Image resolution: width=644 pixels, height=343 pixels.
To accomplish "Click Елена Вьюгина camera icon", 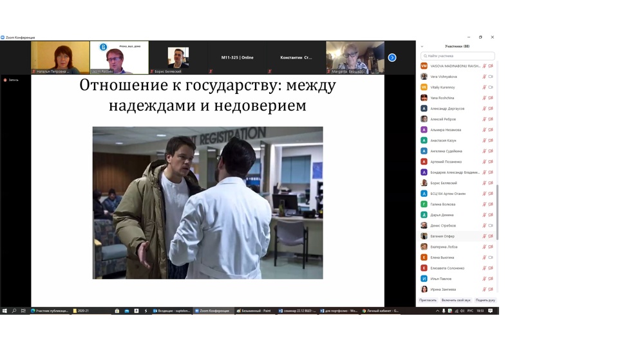I will [490, 257].
